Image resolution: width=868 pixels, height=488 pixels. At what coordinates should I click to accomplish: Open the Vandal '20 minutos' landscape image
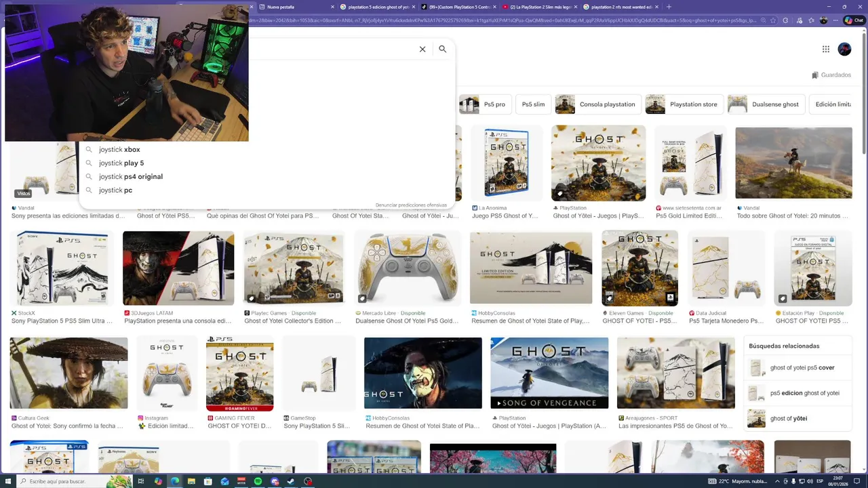pos(793,163)
